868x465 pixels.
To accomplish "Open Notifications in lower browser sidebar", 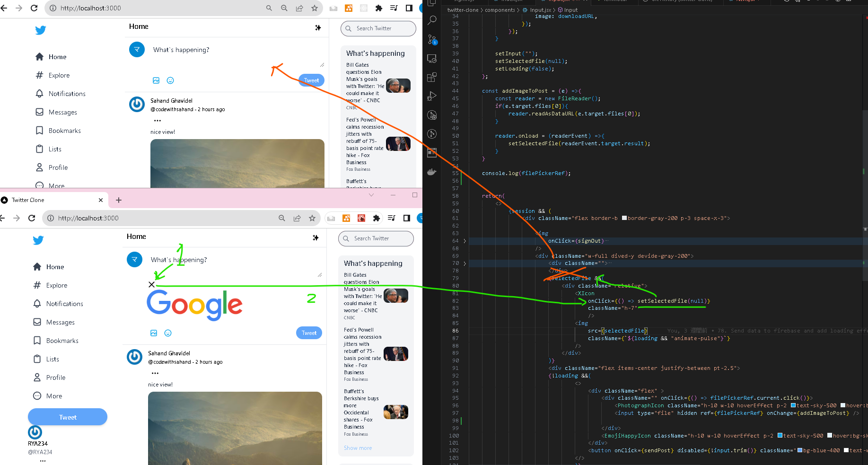I will point(58,304).
